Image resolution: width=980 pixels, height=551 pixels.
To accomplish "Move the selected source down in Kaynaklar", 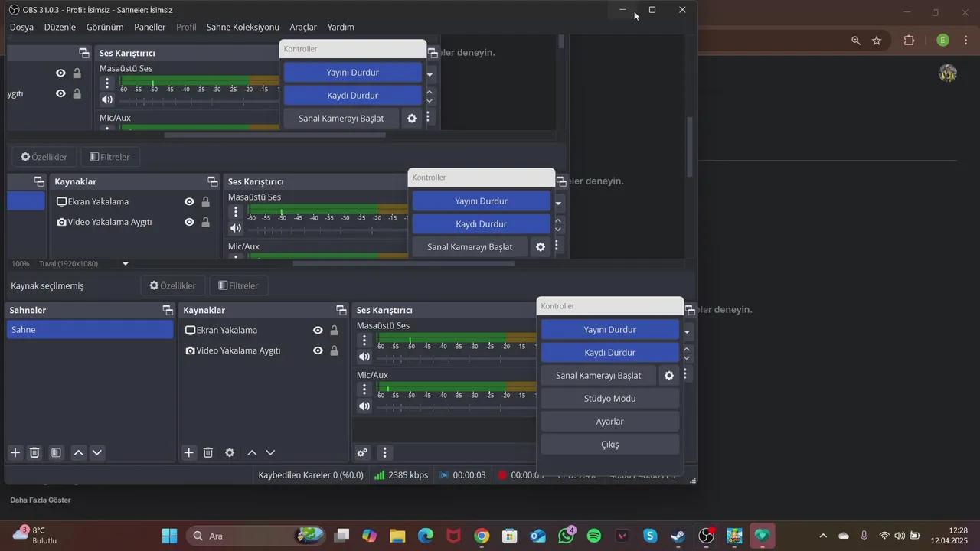I will pyautogui.click(x=270, y=452).
